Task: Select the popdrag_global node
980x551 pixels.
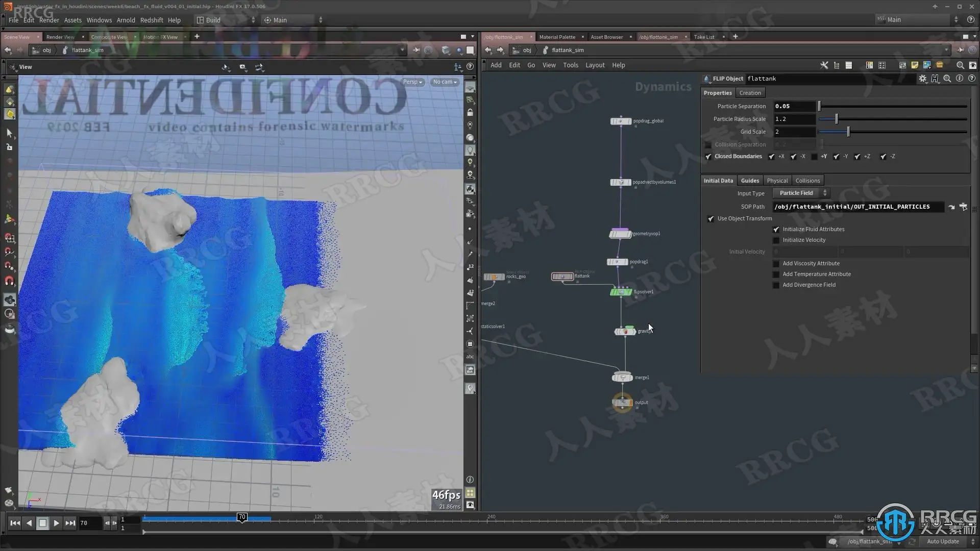Action: tap(621, 121)
